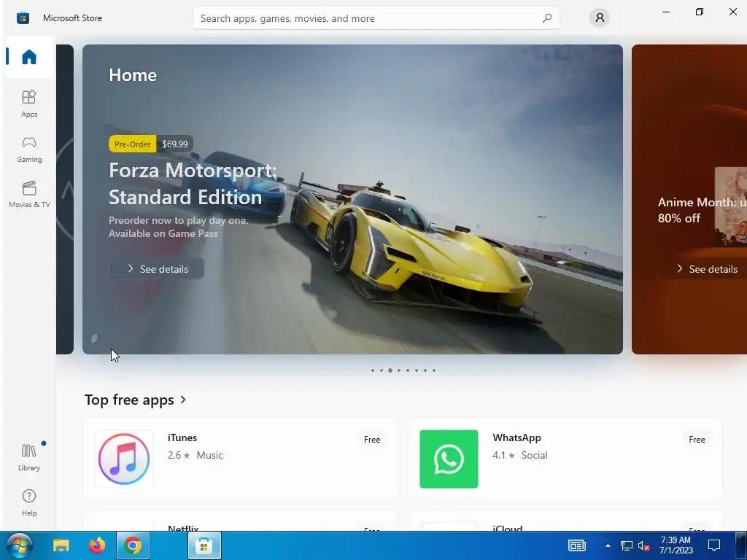Open the Apps section
The height and width of the screenshot is (560, 747).
[29, 104]
